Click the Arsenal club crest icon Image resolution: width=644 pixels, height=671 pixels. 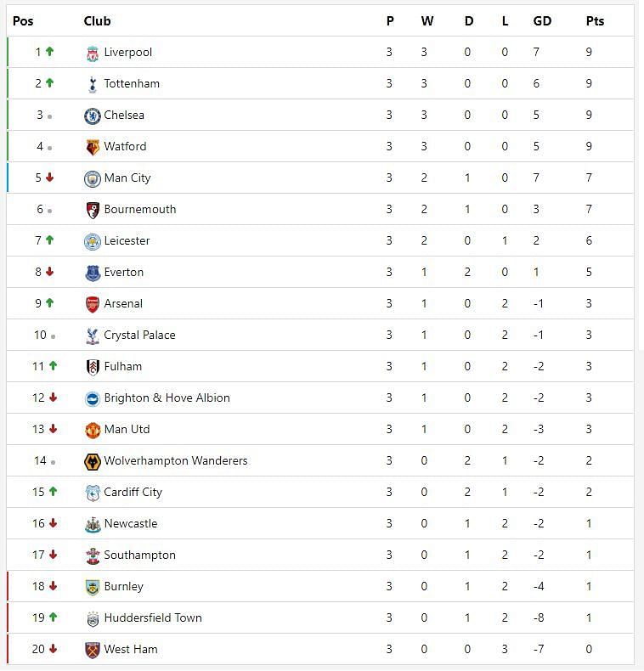(93, 304)
